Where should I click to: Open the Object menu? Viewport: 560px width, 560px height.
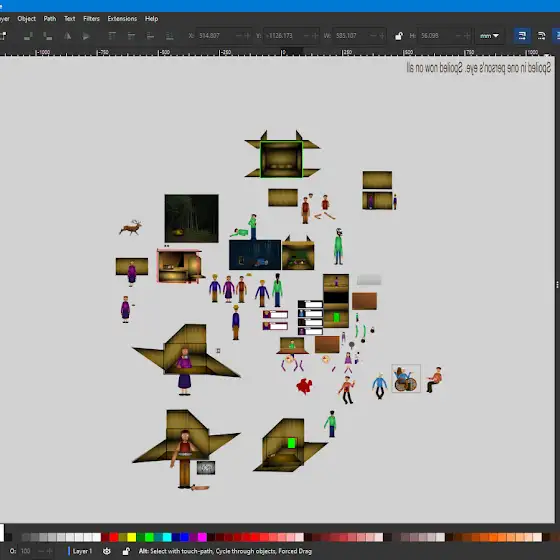pyautogui.click(x=26, y=19)
